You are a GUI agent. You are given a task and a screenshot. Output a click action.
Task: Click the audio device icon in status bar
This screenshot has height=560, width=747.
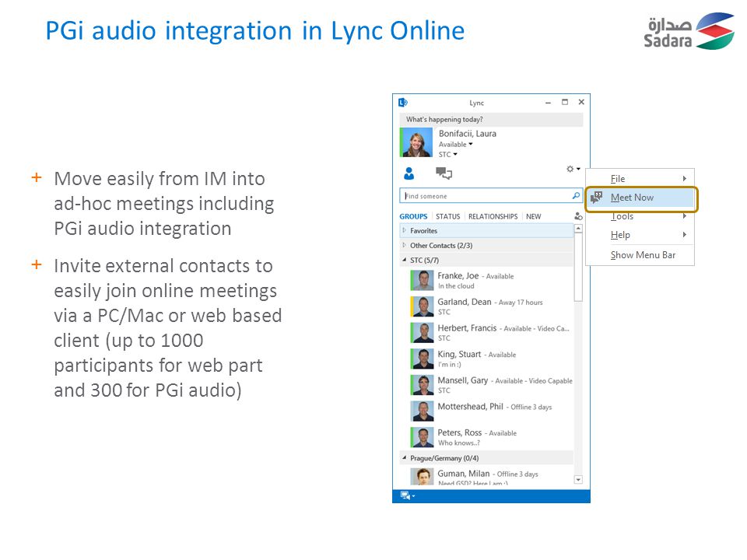click(x=405, y=495)
